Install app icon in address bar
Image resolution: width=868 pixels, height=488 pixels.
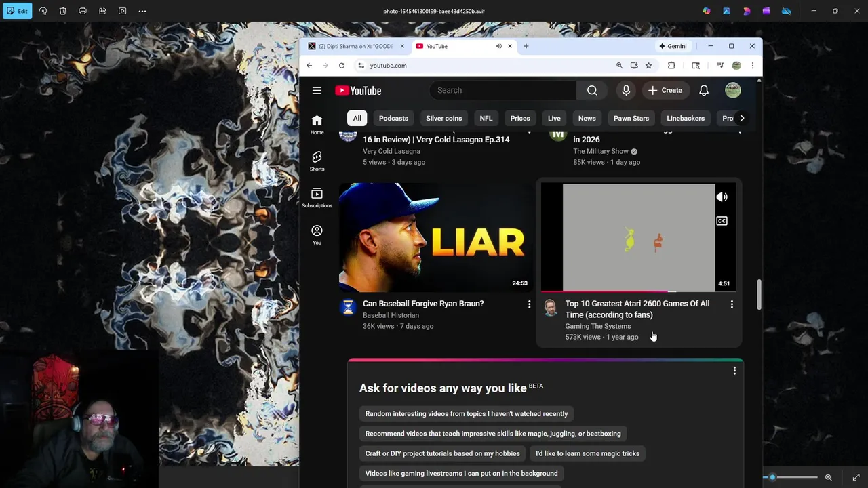[634, 66]
